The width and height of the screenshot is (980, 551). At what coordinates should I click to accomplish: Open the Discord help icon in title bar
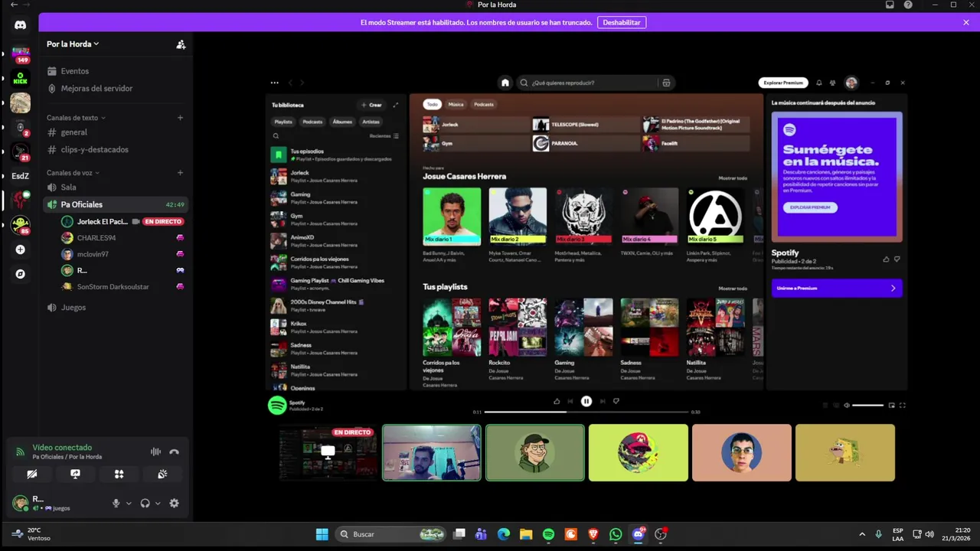tap(908, 5)
